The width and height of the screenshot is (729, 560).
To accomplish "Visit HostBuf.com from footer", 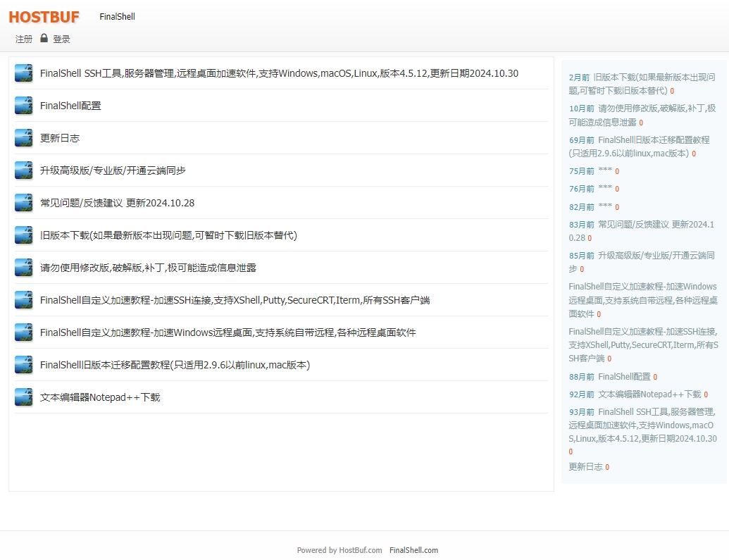I will coord(361,550).
